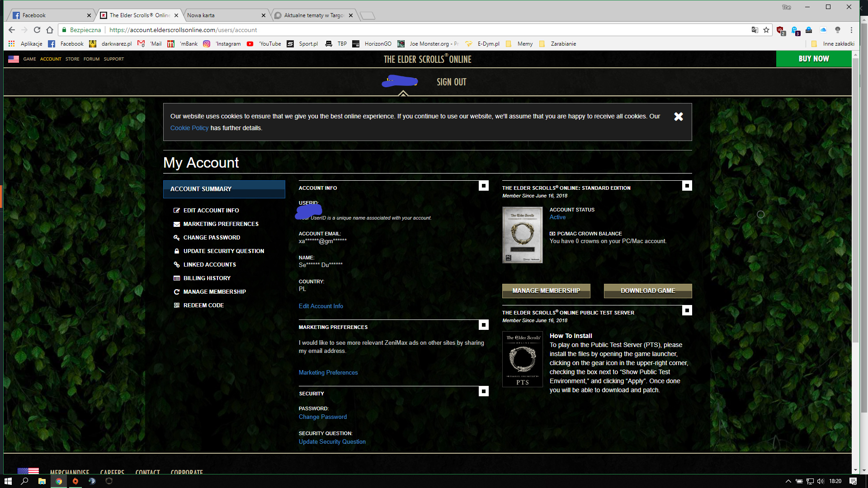This screenshot has width=868, height=488.
Task: Collapse the account menu arrow under username
Action: pyautogui.click(x=403, y=93)
